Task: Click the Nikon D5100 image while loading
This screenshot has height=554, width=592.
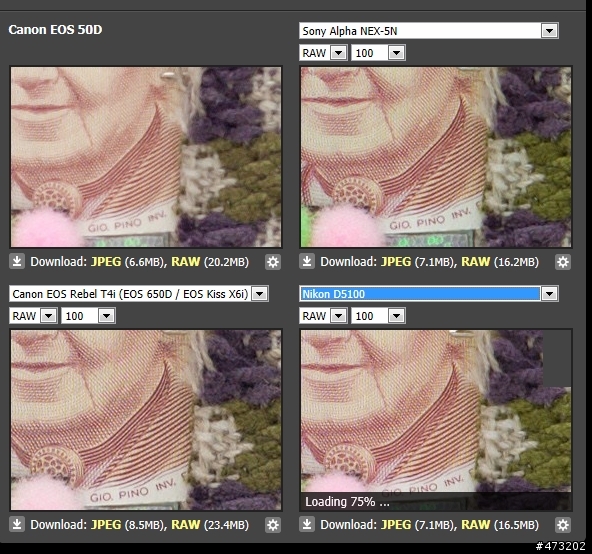Action: click(436, 420)
